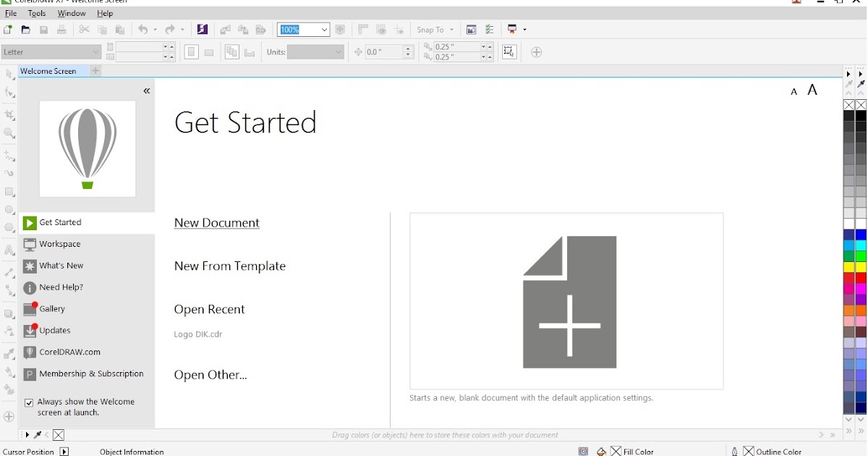Toggle Treat as filled button
The image size is (868, 456).
509,52
